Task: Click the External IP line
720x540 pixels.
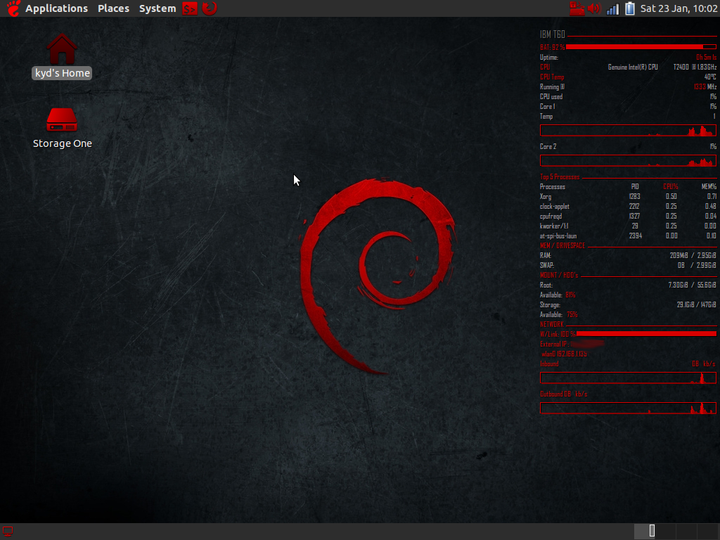Action: [572, 344]
